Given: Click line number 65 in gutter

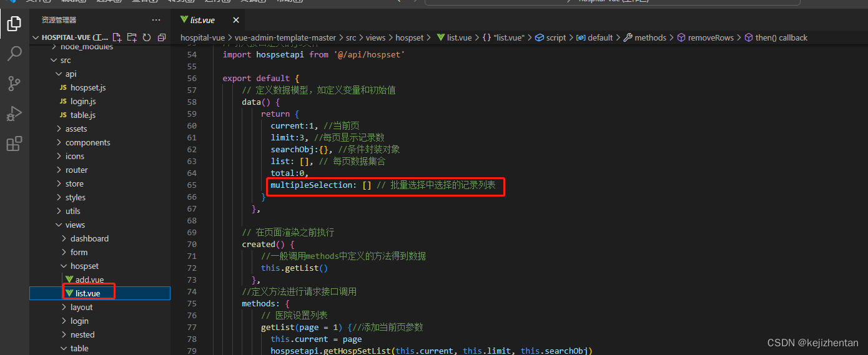Looking at the screenshot, I should click(191, 185).
